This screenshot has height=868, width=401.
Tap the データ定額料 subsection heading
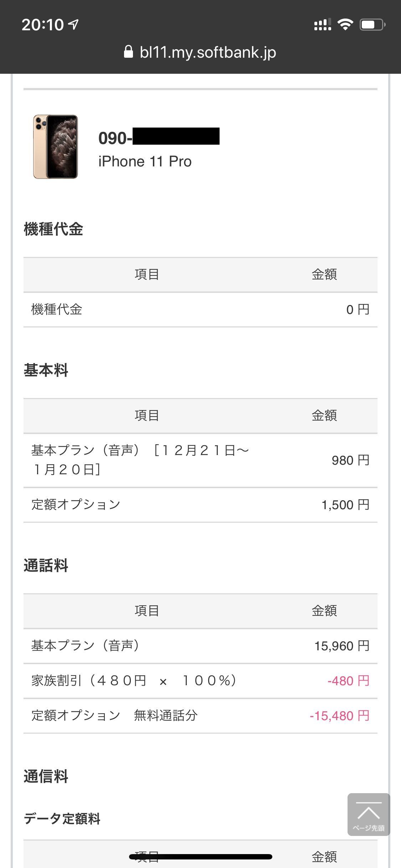tap(62, 818)
